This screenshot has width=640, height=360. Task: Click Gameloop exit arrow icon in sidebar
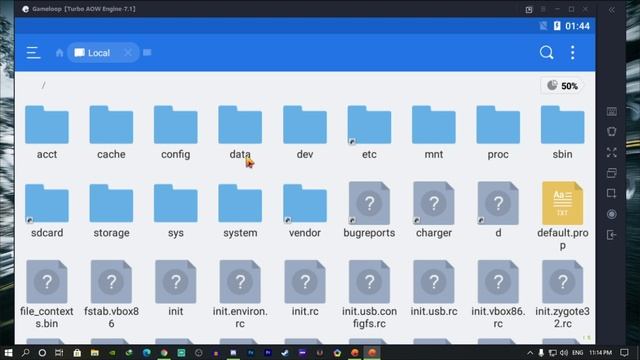(x=611, y=235)
